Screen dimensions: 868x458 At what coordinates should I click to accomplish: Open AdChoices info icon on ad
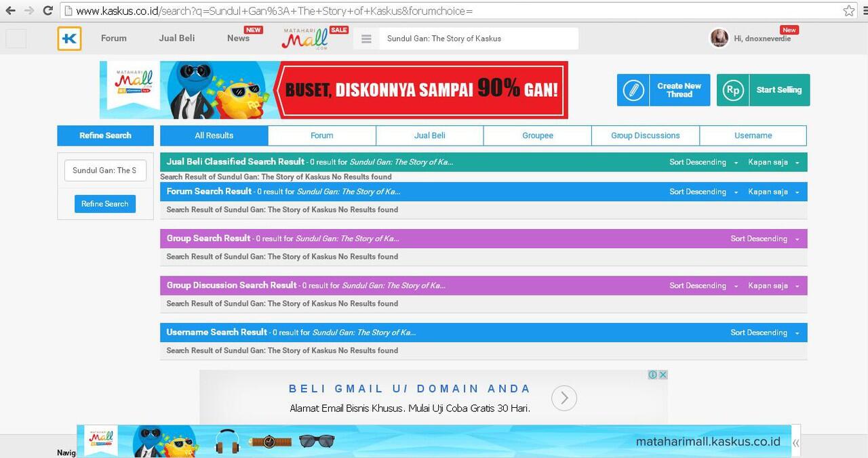652,375
